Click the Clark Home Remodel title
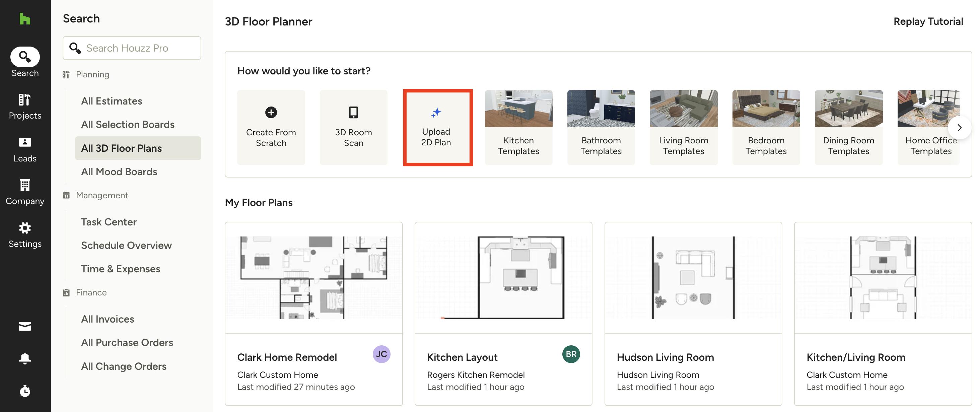The image size is (980, 412). point(287,357)
